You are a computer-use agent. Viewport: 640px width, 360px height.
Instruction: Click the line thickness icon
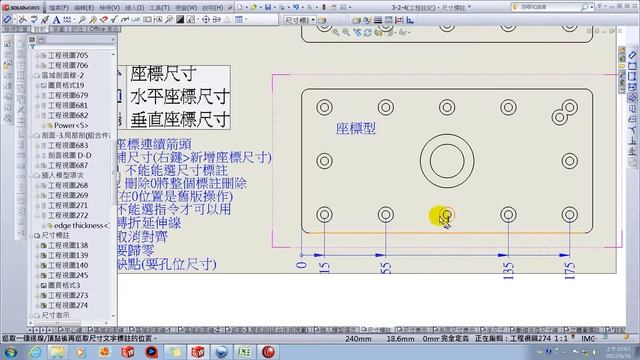[378, 20]
